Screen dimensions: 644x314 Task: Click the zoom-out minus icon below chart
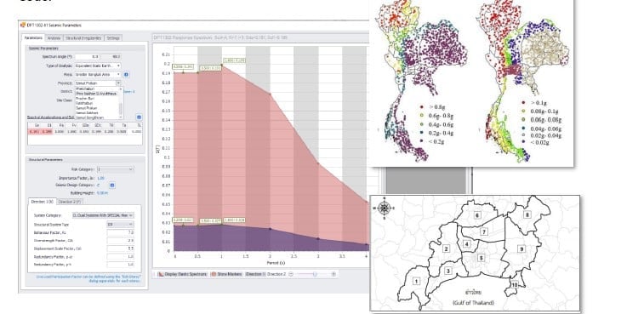point(291,274)
